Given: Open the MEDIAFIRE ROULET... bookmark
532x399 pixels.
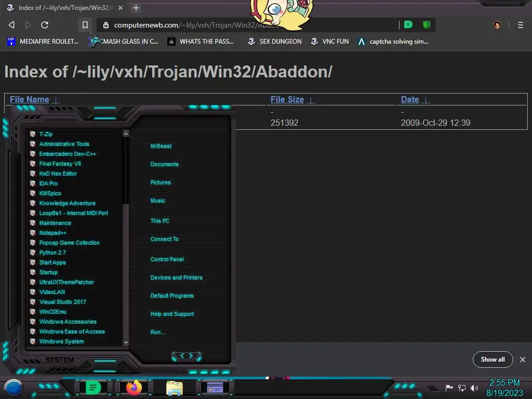Looking at the screenshot, I should click(x=43, y=42).
